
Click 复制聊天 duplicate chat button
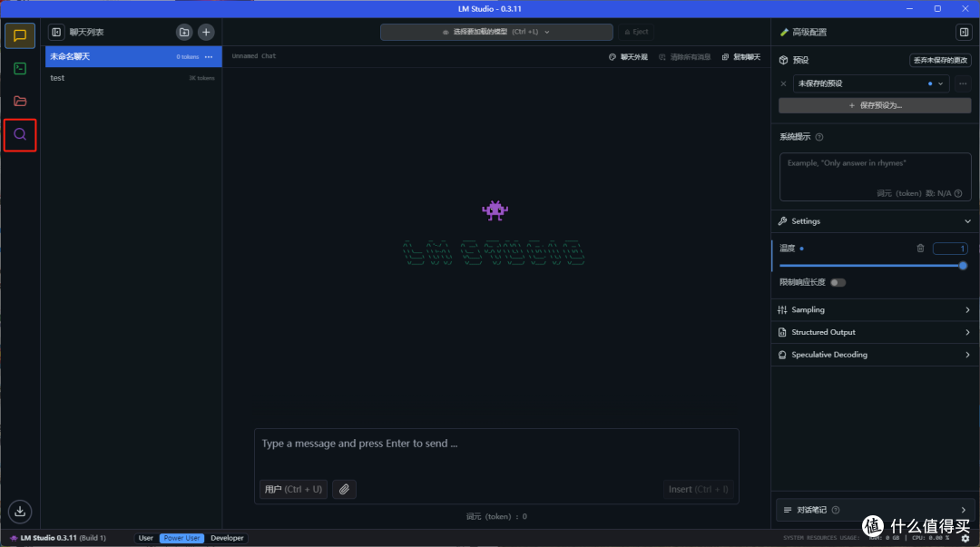pyautogui.click(x=741, y=57)
